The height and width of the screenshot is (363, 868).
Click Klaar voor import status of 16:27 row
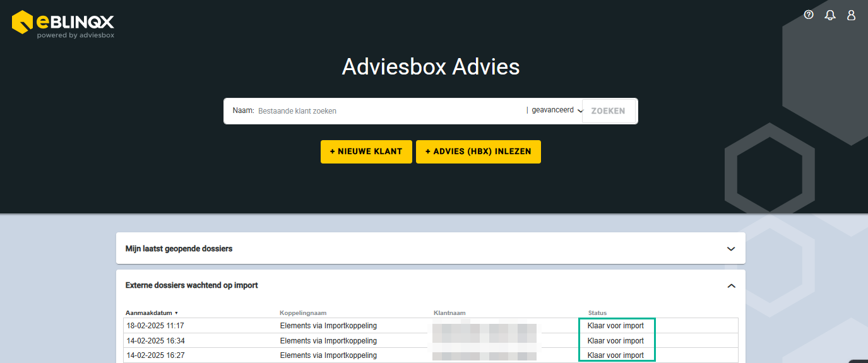pos(615,355)
